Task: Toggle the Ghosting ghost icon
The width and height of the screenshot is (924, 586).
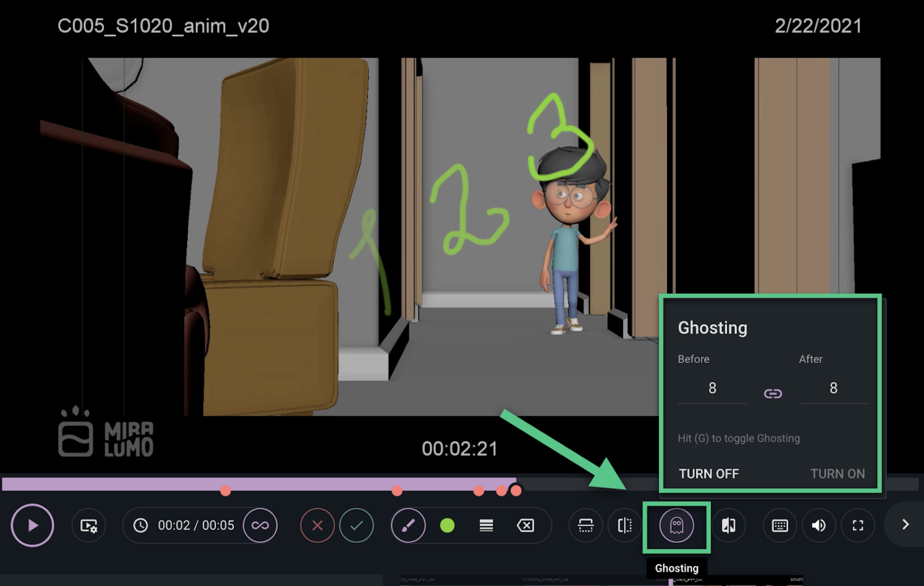Action: [x=677, y=525]
